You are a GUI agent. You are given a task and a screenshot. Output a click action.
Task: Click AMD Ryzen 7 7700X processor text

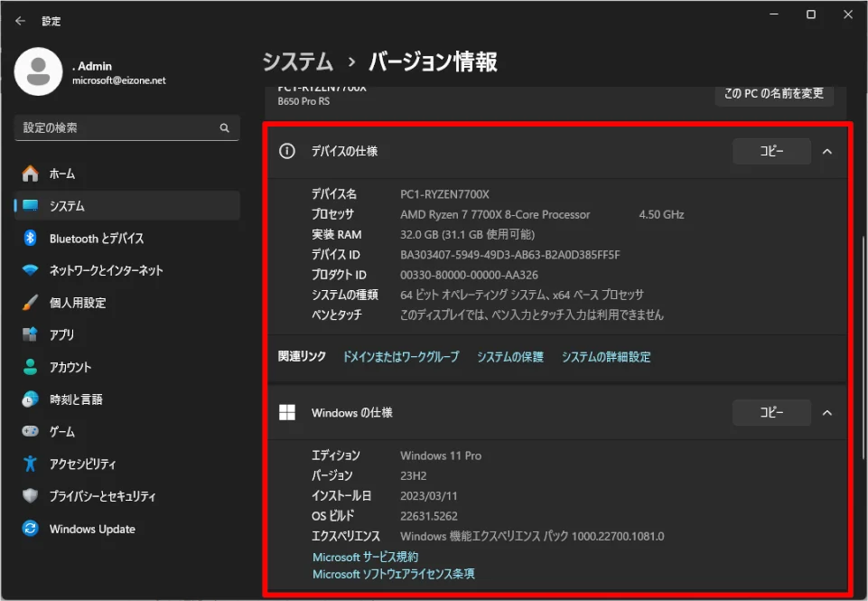click(495, 215)
